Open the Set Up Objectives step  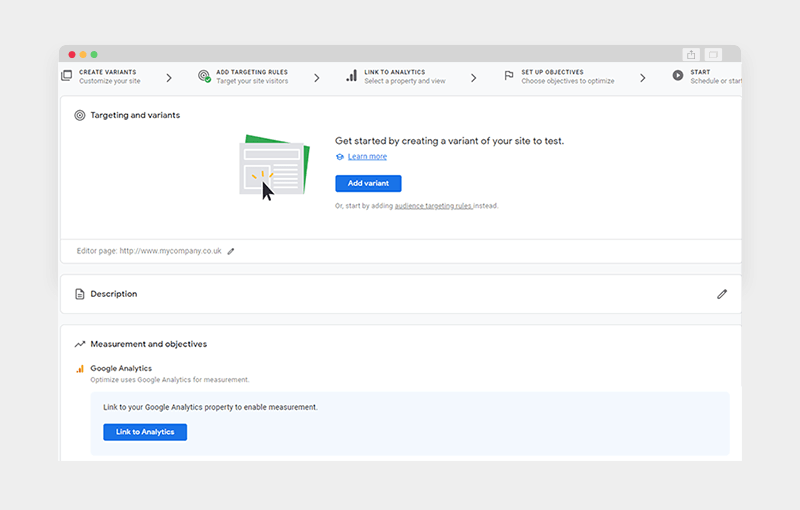click(x=559, y=76)
